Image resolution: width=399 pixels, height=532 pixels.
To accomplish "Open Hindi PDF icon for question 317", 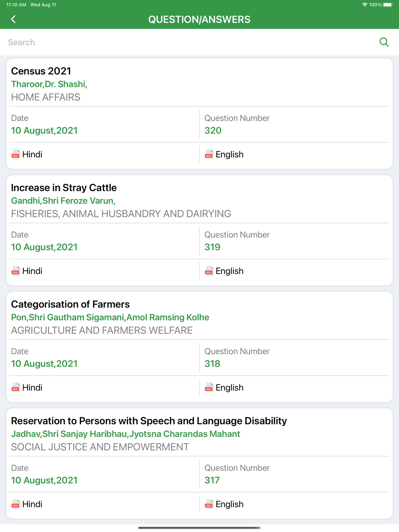I will click(16, 504).
